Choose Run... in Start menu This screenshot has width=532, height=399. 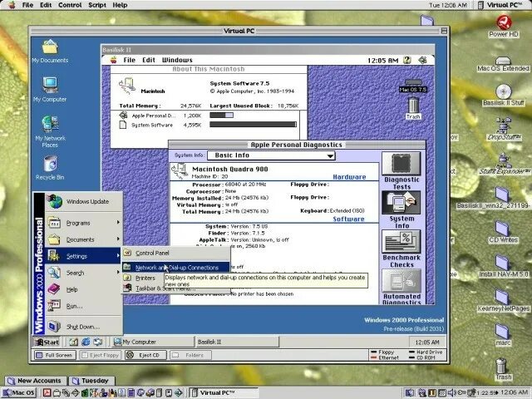(x=84, y=306)
